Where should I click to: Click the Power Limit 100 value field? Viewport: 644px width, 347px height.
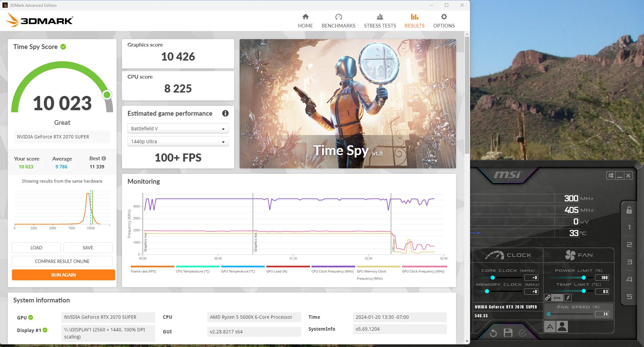coord(602,278)
